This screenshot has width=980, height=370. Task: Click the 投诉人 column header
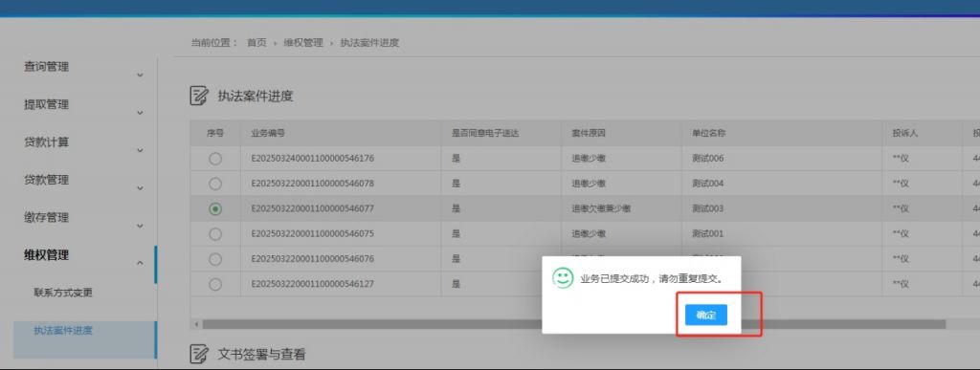tap(904, 133)
